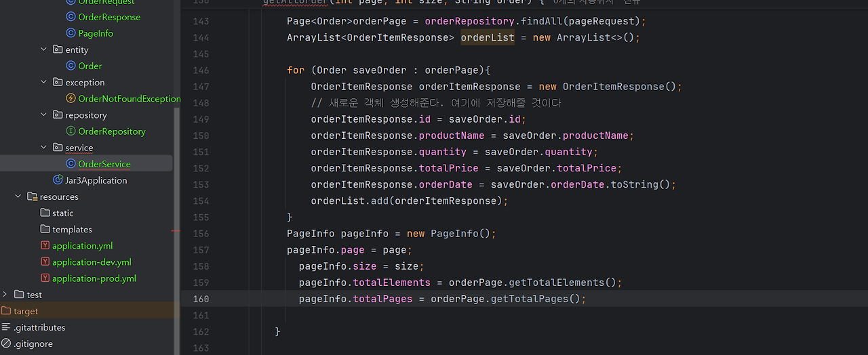Collapse the resources folder
868x355 pixels.
click(18, 196)
